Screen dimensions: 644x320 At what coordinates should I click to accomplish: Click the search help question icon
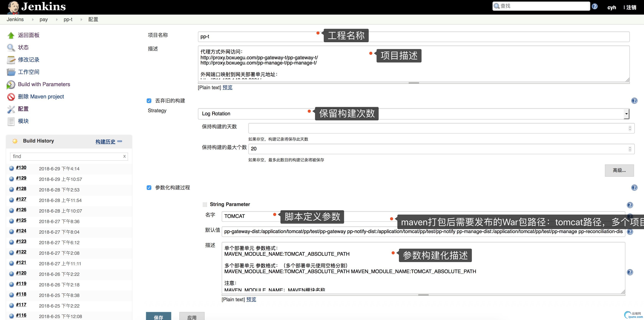595,7
